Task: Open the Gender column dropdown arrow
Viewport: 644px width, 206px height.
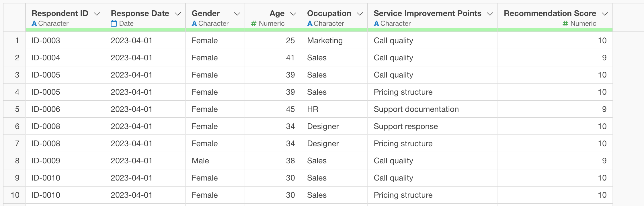Action: click(237, 14)
